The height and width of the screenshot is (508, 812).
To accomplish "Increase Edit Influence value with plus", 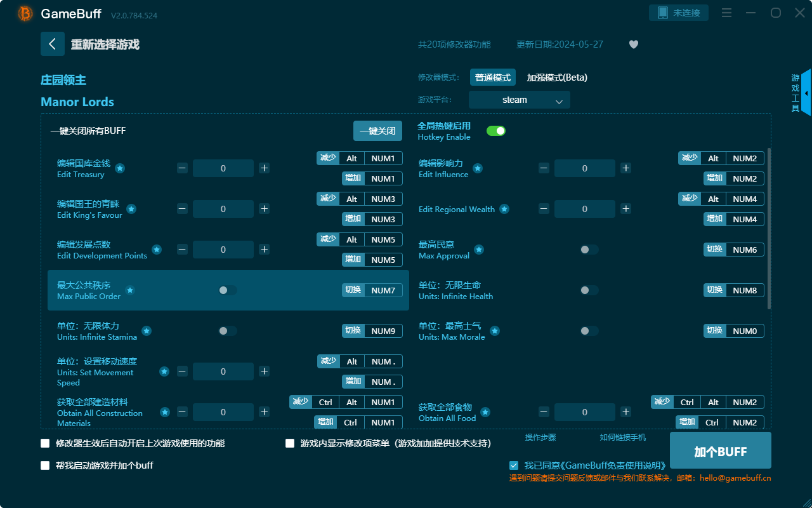I will pos(626,168).
